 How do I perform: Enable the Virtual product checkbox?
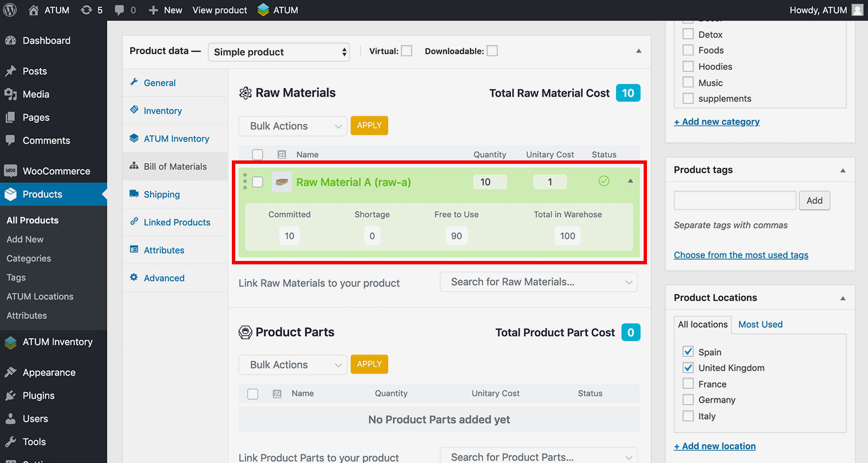coord(407,51)
